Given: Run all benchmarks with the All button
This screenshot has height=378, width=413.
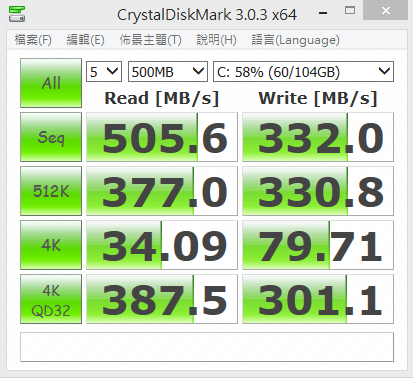Looking at the screenshot, I should click(x=51, y=83).
